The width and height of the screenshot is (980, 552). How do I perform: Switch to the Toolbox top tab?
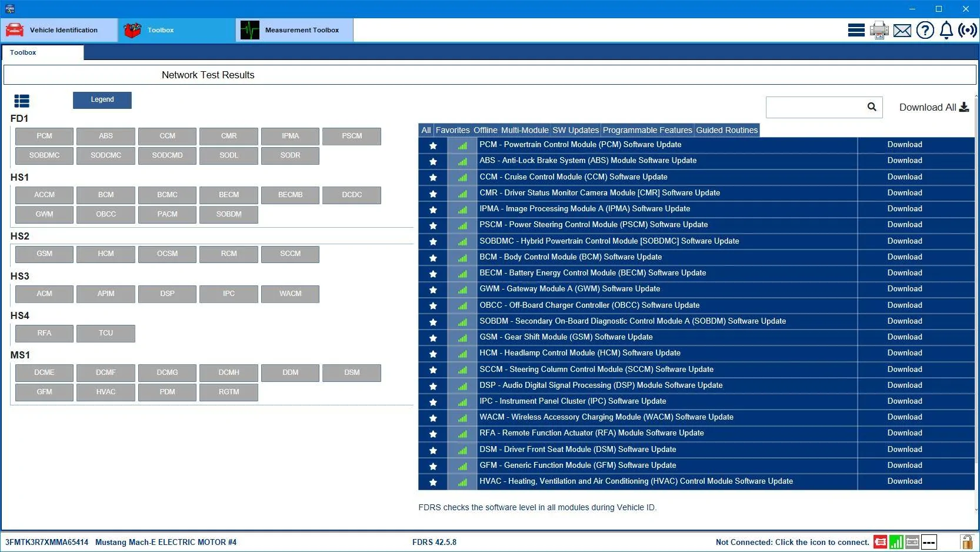(x=177, y=30)
